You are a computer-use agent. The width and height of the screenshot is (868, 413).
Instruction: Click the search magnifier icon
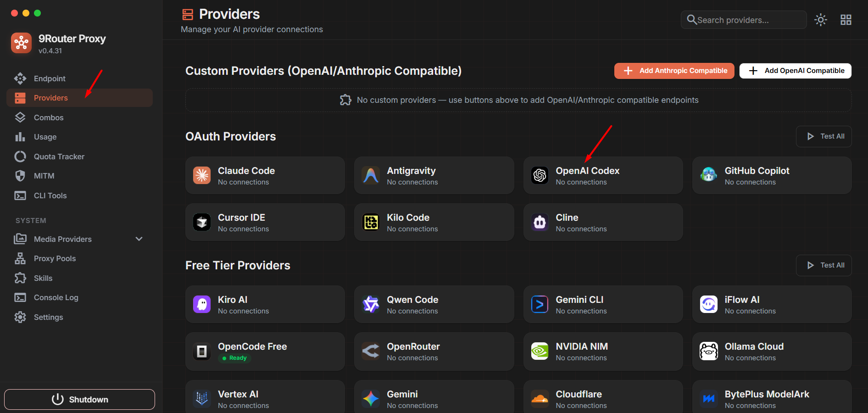click(x=691, y=19)
